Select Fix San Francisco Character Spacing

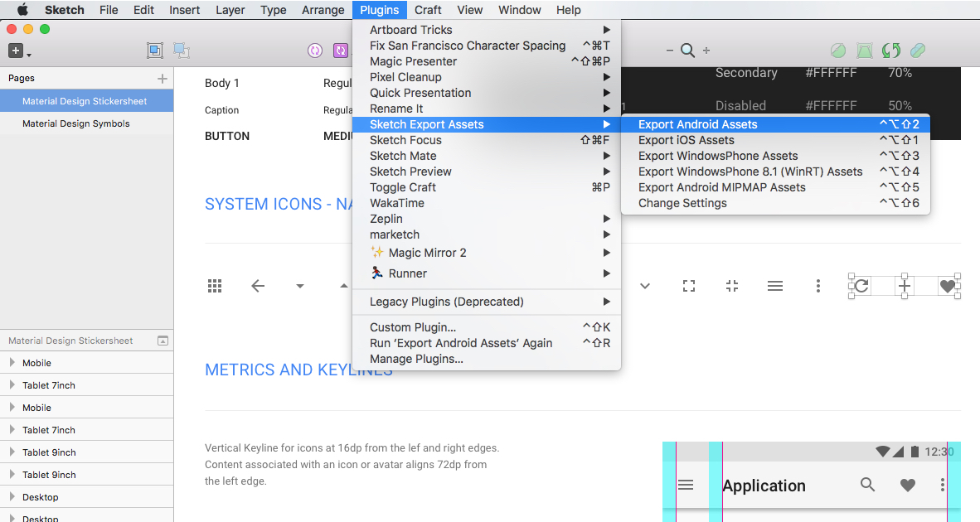pos(487,46)
